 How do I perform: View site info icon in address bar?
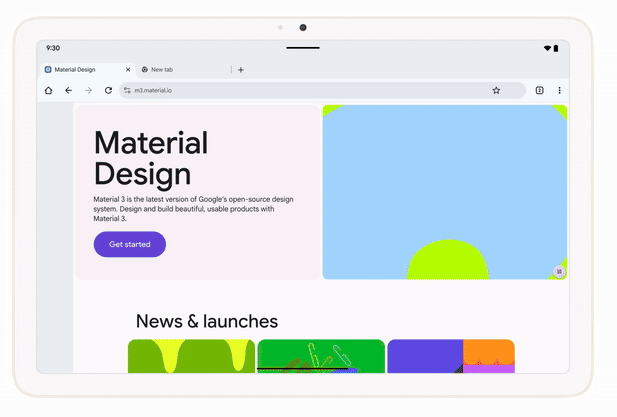tap(127, 90)
